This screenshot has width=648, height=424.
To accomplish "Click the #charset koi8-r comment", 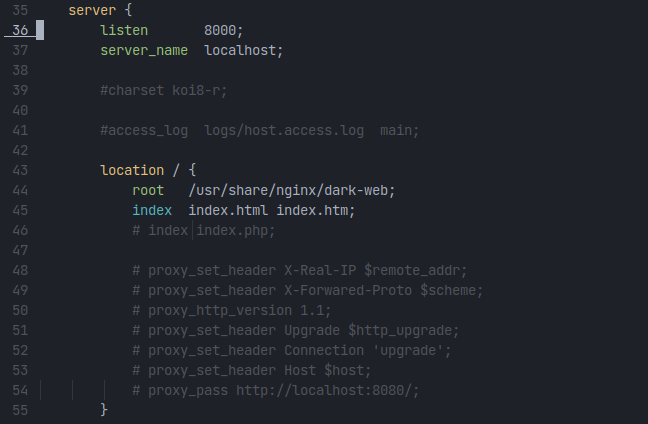I will [x=164, y=90].
